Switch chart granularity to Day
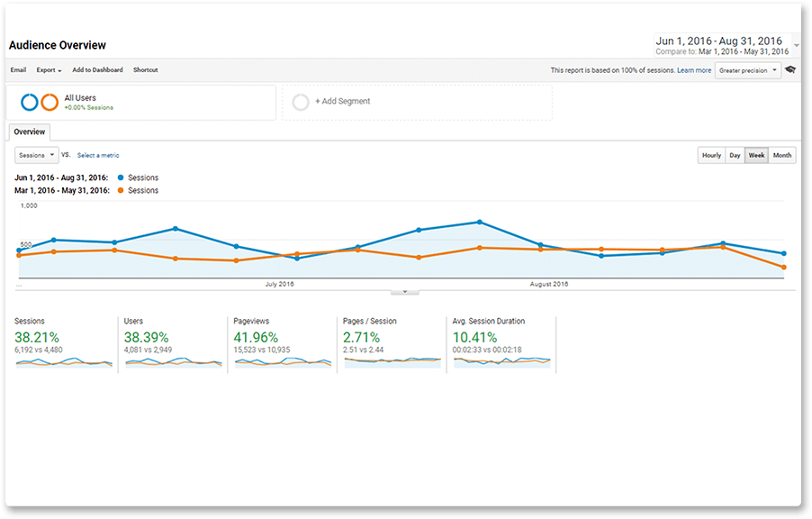 click(735, 155)
